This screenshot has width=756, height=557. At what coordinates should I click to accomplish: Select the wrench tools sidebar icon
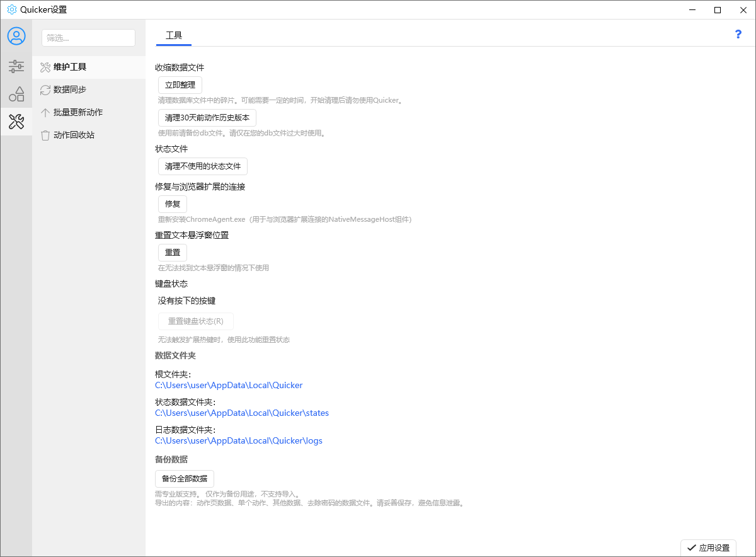tap(16, 122)
